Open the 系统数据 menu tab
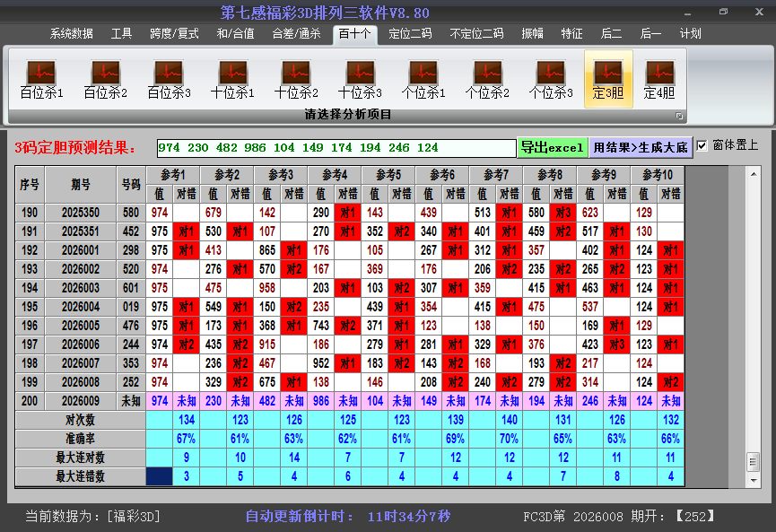The image size is (776, 532). click(x=71, y=33)
